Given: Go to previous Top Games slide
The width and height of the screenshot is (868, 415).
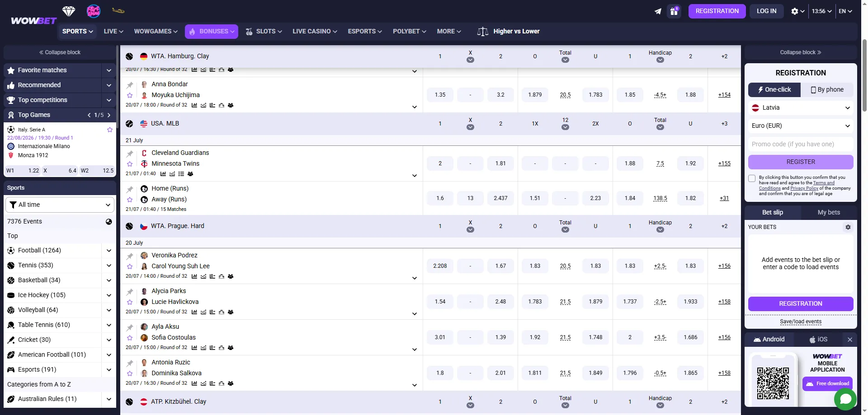Looking at the screenshot, I should point(89,115).
